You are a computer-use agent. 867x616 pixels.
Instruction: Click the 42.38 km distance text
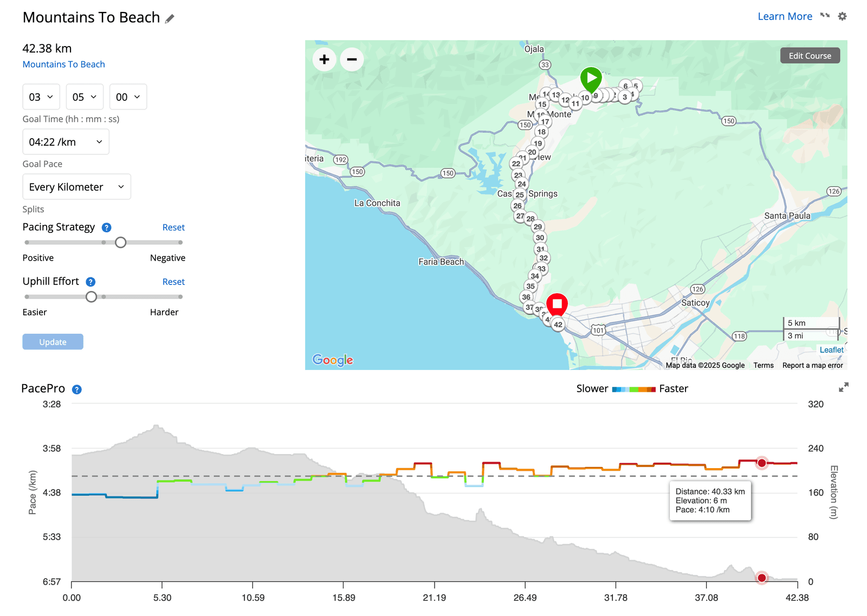coord(47,49)
